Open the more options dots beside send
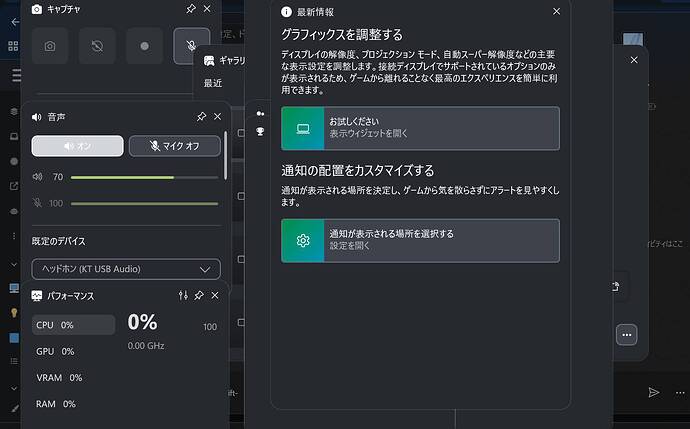This screenshot has width=690, height=429. pyautogui.click(x=680, y=393)
